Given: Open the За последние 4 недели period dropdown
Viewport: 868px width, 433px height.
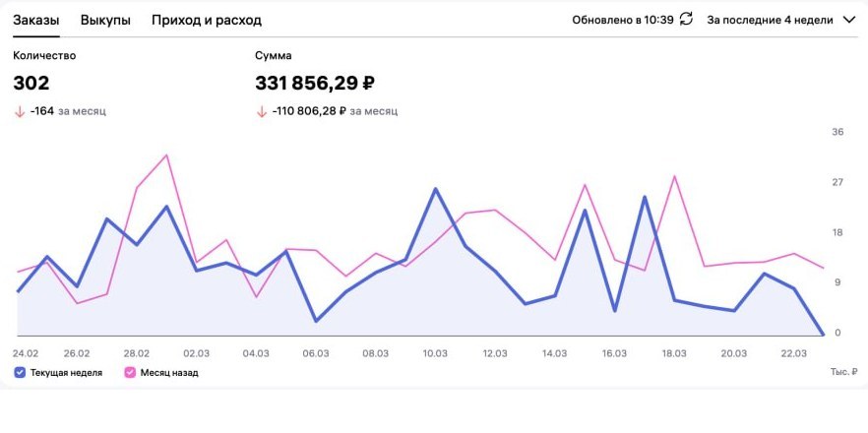Looking at the screenshot, I should tap(781, 20).
